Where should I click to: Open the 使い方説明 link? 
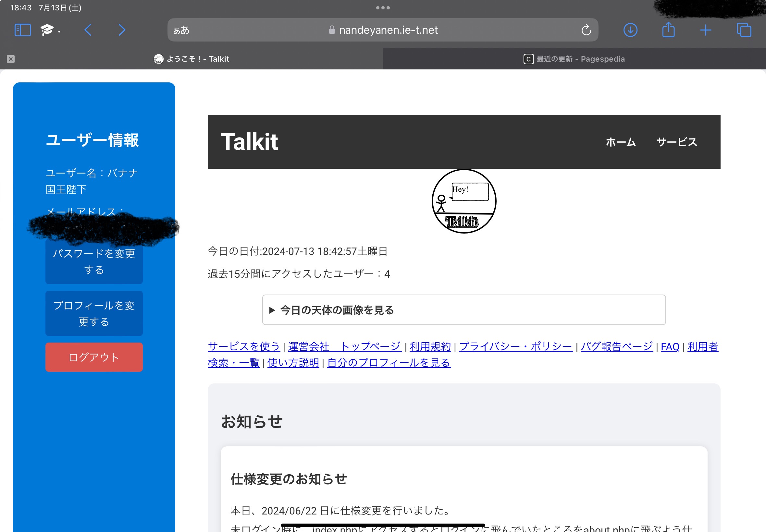(293, 363)
